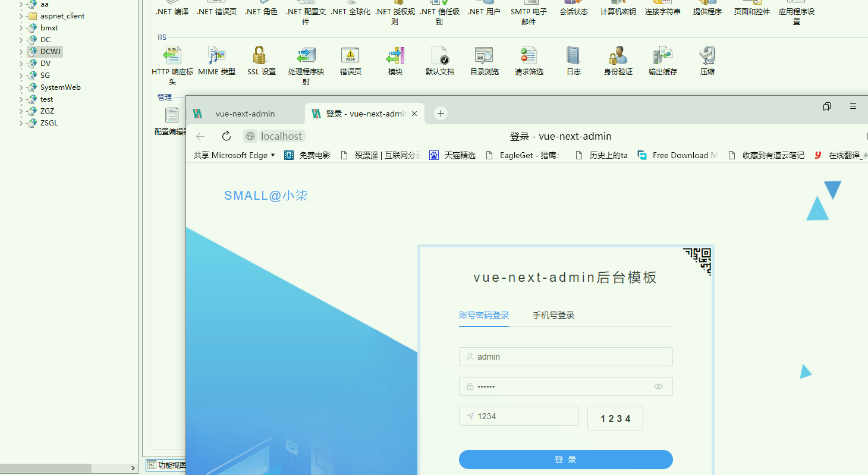Select the aspnet_client folder in the tree

62,16
